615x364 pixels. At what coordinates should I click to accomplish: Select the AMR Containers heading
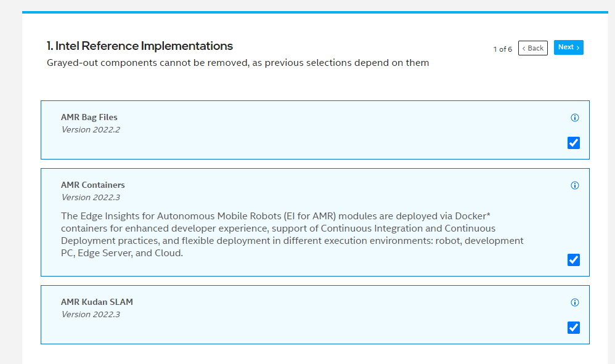(x=92, y=185)
